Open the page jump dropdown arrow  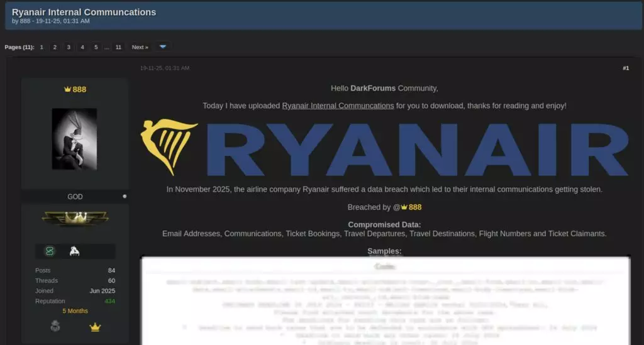pyautogui.click(x=163, y=47)
